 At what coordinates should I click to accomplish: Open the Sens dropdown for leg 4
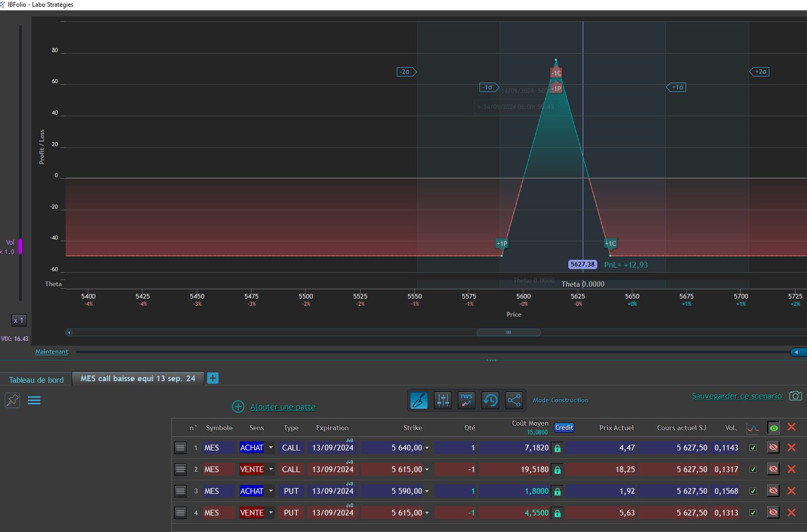271,513
